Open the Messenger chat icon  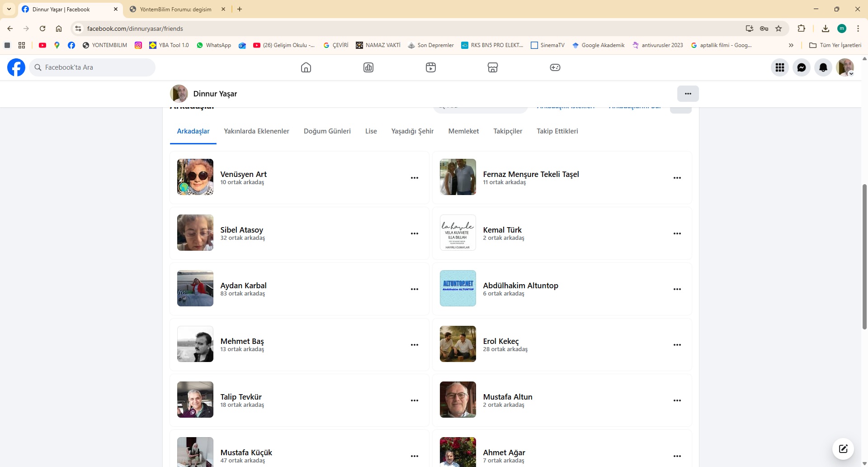801,67
